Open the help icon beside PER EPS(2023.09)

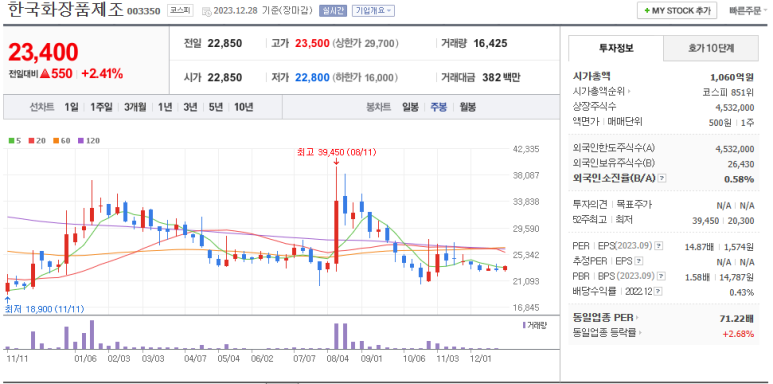coord(658,246)
